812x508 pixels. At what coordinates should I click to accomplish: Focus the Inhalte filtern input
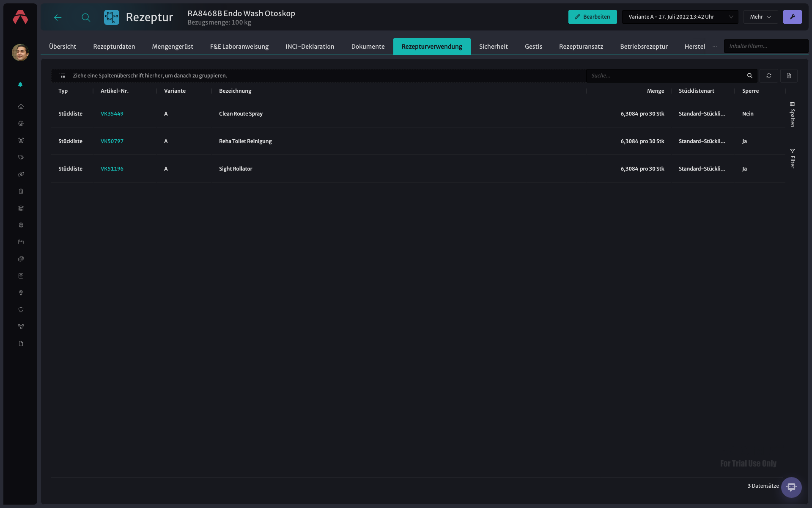click(x=766, y=46)
